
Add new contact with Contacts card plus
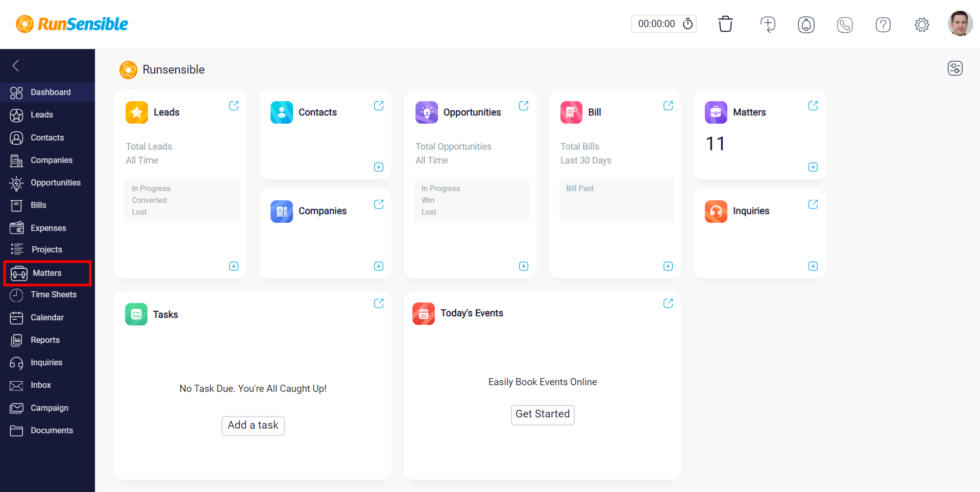(379, 167)
